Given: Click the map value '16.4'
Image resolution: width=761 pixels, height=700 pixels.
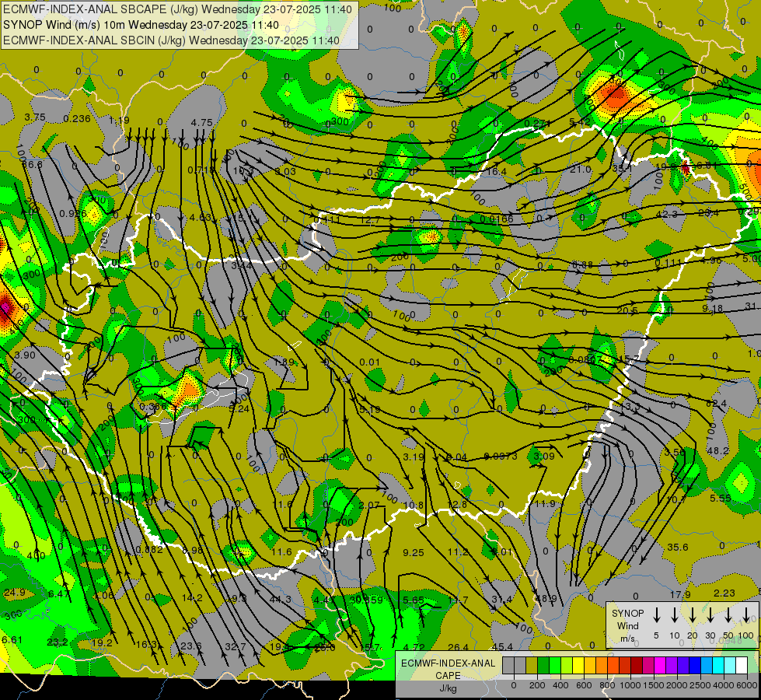Looking at the screenshot, I should click(496, 171).
